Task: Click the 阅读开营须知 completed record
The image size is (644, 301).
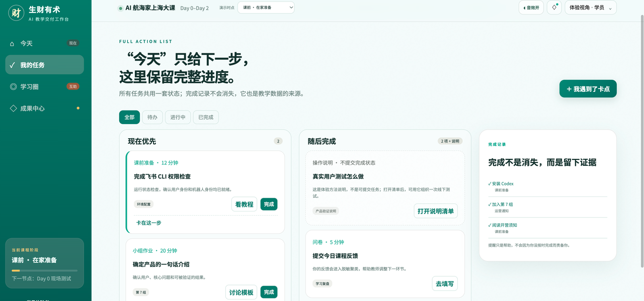Action: 547,228
